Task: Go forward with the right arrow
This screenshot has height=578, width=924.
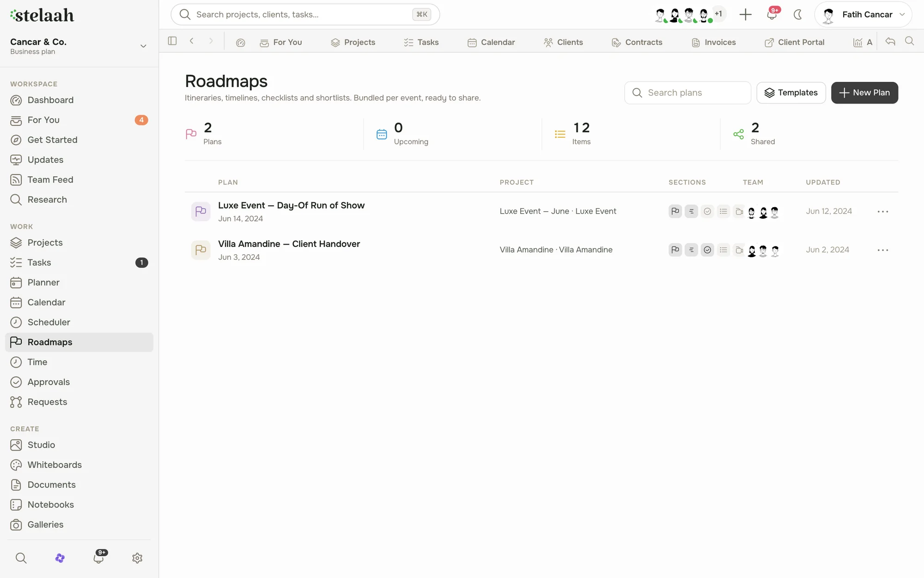Action: [x=211, y=41]
